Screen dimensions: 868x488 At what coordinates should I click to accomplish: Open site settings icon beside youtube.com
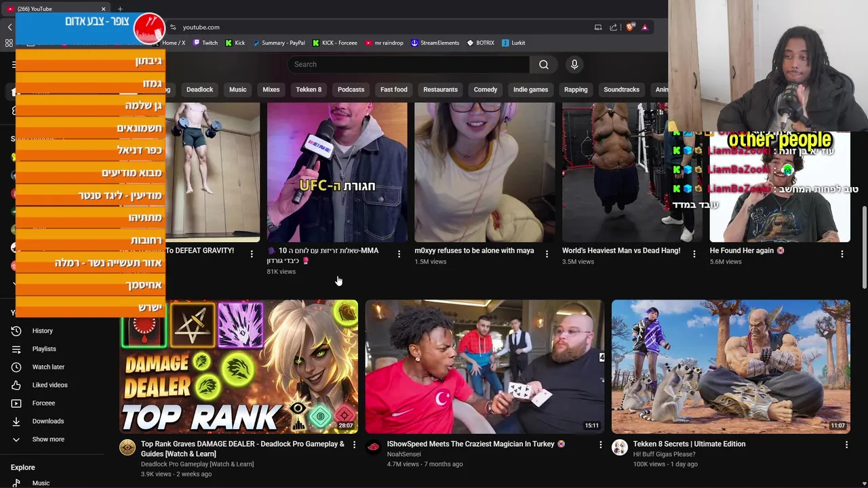click(173, 27)
